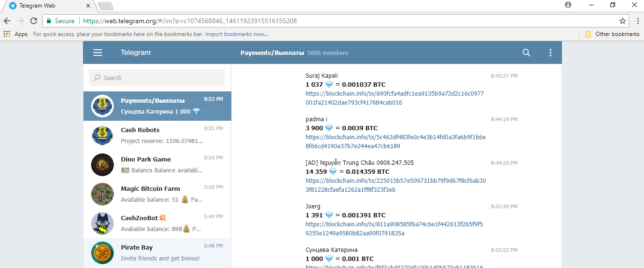The height and width of the screenshot is (268, 644).
Task: Click the Cash Robots avatar
Action: [x=102, y=135]
